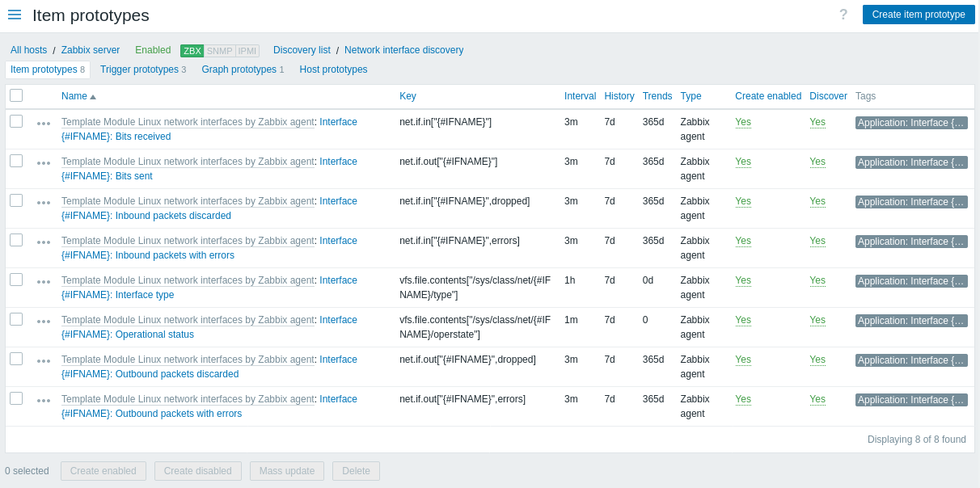Image resolution: width=980 pixels, height=488 pixels.
Task: Sort the table by Interval column
Action: point(580,96)
